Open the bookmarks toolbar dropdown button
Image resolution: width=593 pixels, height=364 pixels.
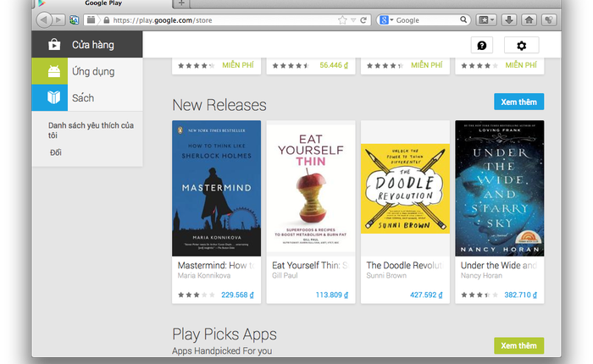[x=487, y=20]
